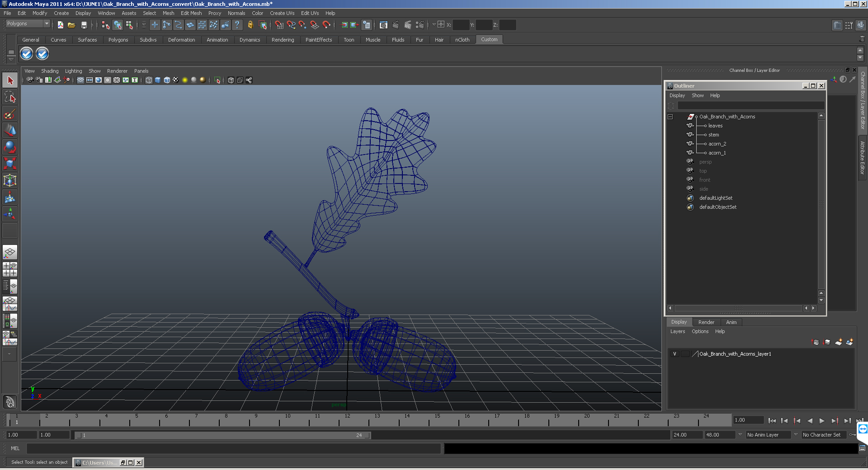Open Render View window clapperboard icon
Viewport: 868px width, 470px height.
(x=383, y=25)
